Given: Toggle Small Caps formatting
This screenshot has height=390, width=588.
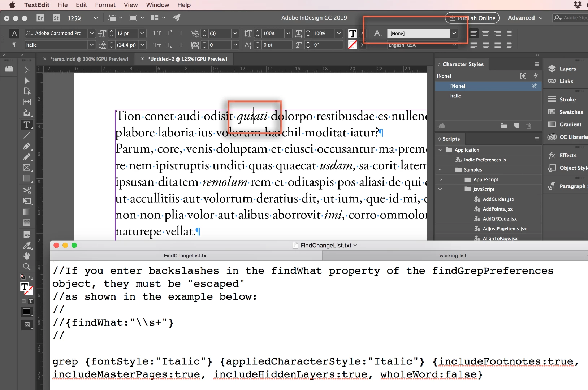Looking at the screenshot, I should 157,45.
